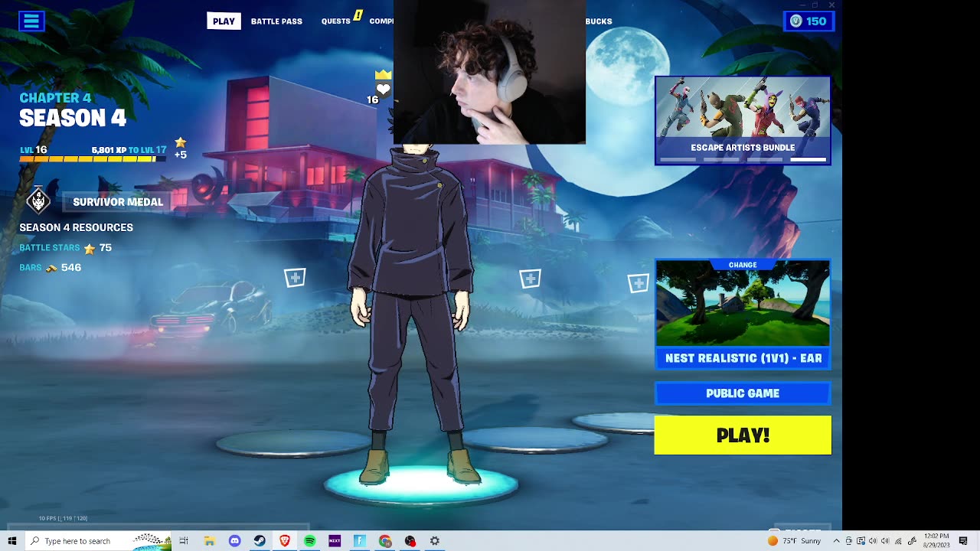Close the game window
The image size is (980, 551).
pyautogui.click(x=831, y=5)
